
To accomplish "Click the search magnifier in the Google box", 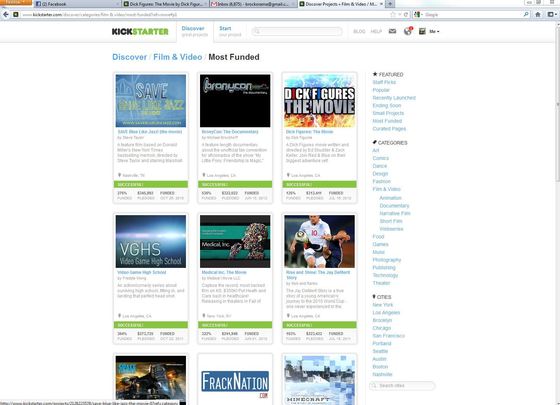I will 526,15.
